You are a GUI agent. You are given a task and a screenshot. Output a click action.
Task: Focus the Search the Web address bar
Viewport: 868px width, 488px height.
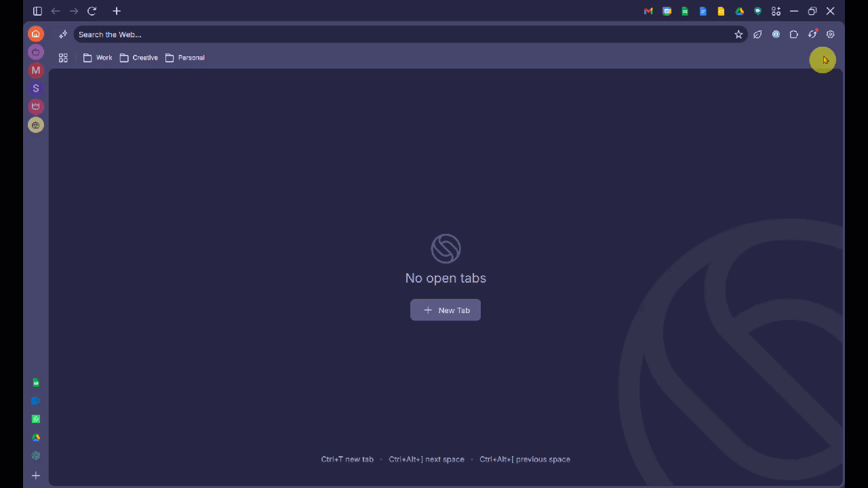403,35
